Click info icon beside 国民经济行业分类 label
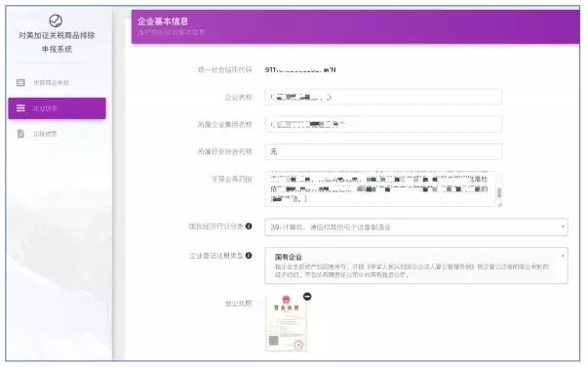The width and height of the screenshot is (588, 367). click(x=249, y=226)
